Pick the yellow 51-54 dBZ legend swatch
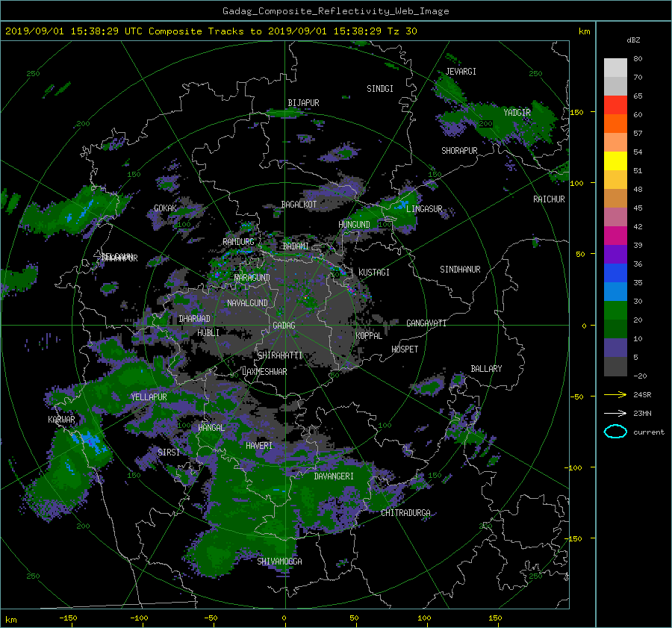The height and width of the screenshot is (628, 672). (615, 161)
